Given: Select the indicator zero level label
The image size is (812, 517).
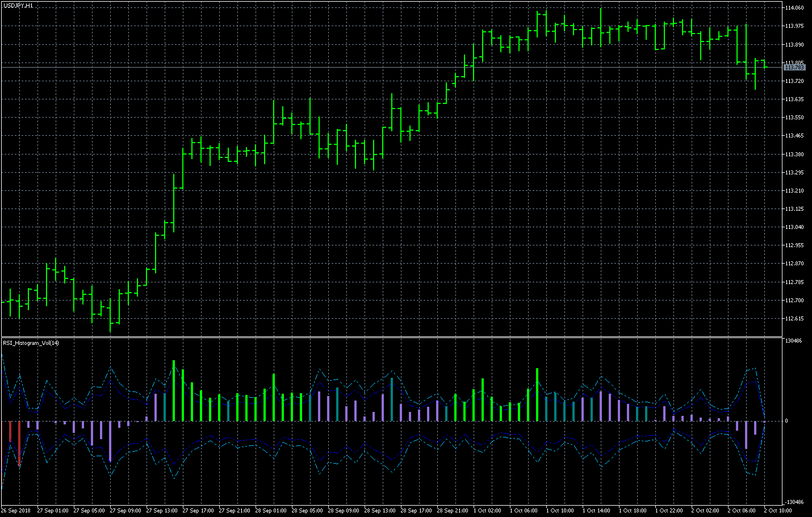Looking at the screenshot, I should tap(786, 421).
